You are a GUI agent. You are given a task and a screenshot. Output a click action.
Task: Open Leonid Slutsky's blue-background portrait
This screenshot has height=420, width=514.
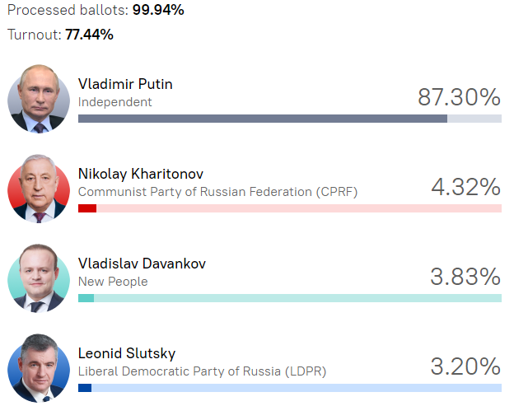39,368
